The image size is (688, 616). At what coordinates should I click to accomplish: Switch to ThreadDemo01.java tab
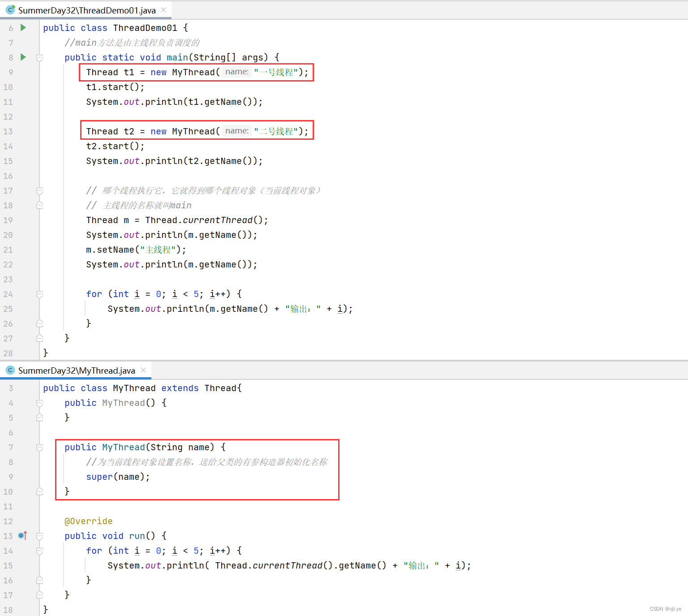point(87,10)
